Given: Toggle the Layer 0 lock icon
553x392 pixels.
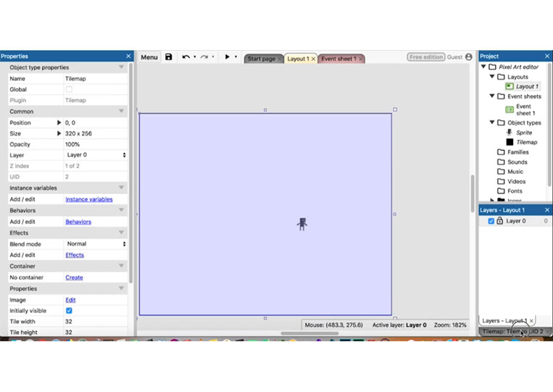Looking at the screenshot, I should coord(500,221).
